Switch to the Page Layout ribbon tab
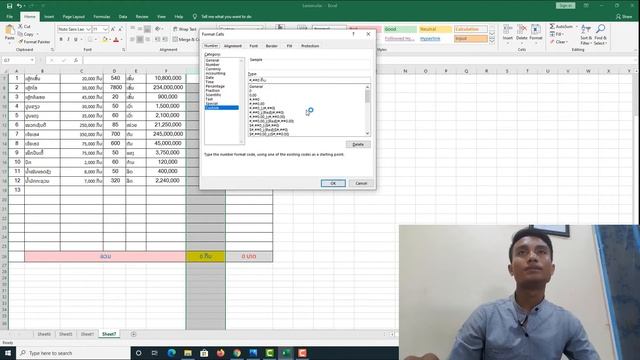This screenshot has width=640, height=360. click(x=73, y=17)
